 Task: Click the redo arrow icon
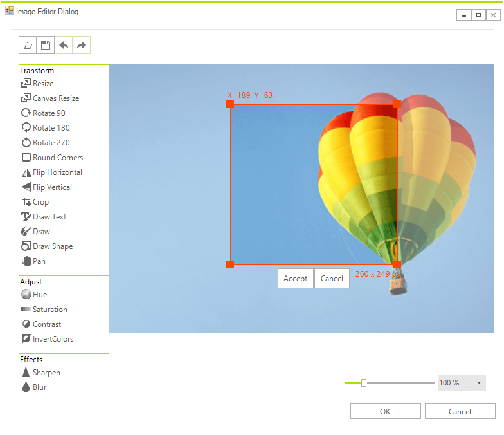[82, 45]
